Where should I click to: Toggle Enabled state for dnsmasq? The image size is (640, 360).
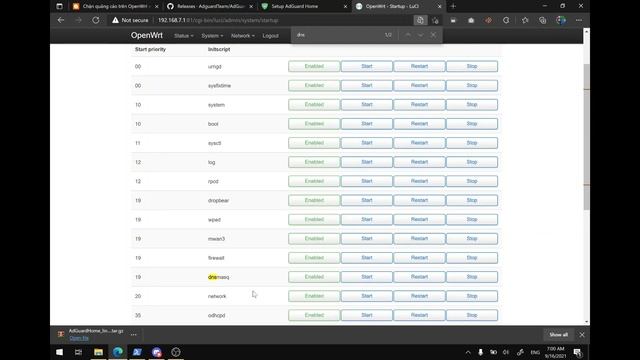pos(314,277)
